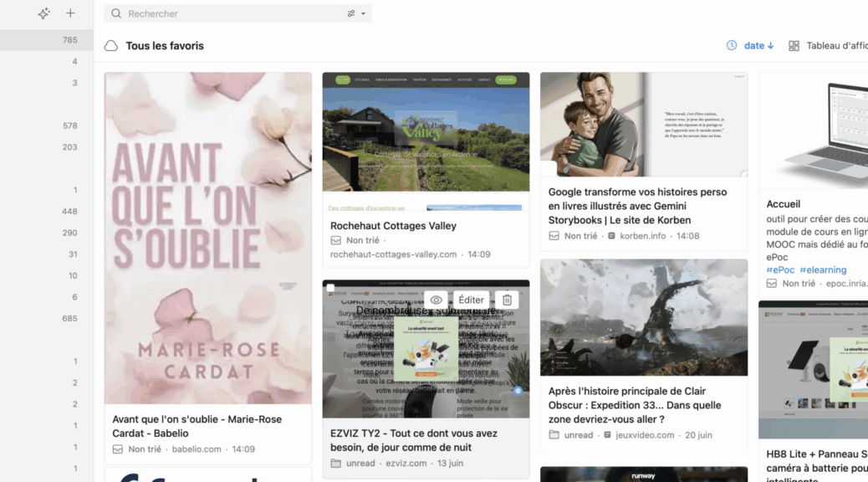
Task: Click the article icon beside korben.info
Action: point(611,236)
